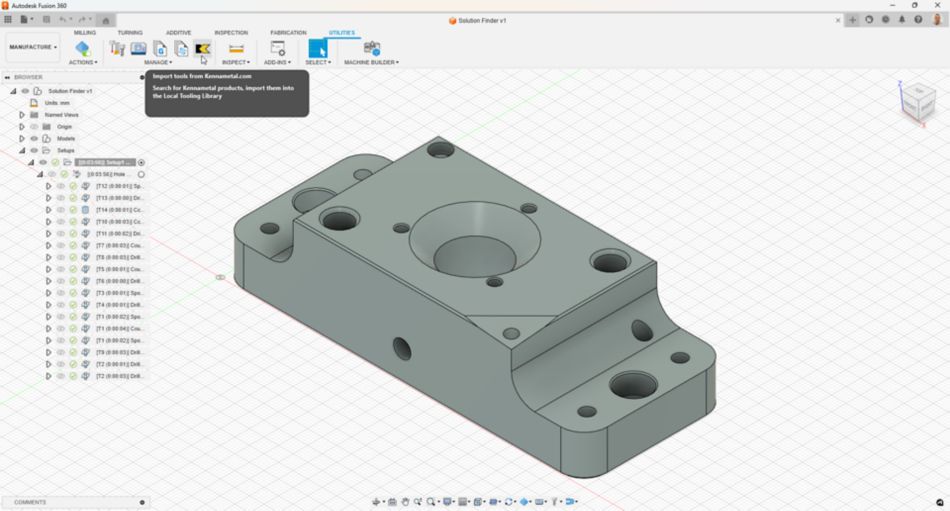This screenshot has height=511, width=950.
Task: Collapse the BROWSER panel header
Action: click(x=7, y=77)
